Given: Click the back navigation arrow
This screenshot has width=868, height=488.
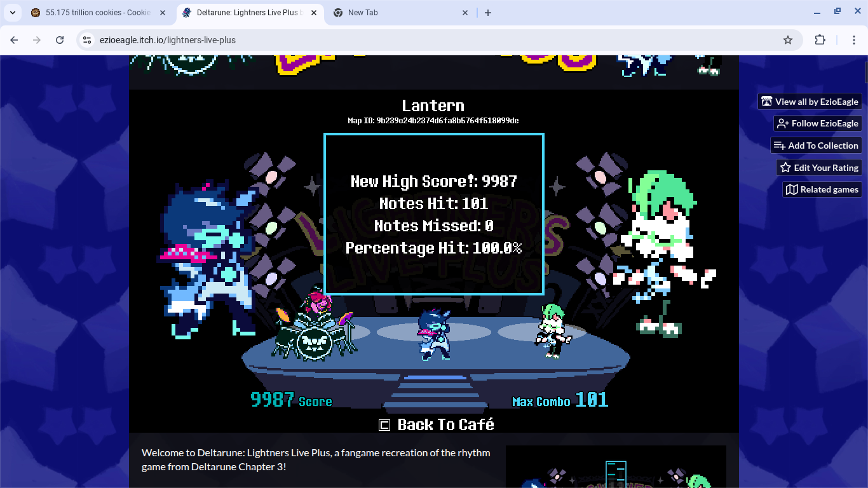Looking at the screenshot, I should coord(13,39).
